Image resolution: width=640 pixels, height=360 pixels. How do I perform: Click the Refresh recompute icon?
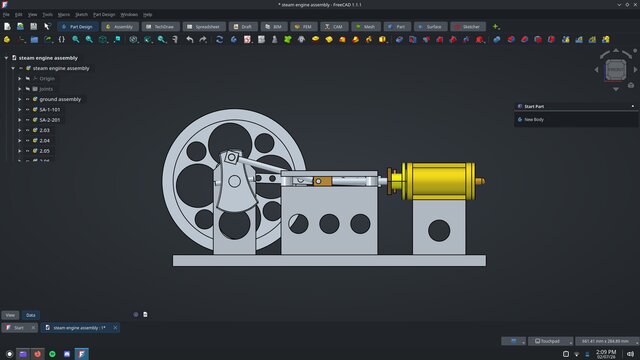click(x=220, y=40)
